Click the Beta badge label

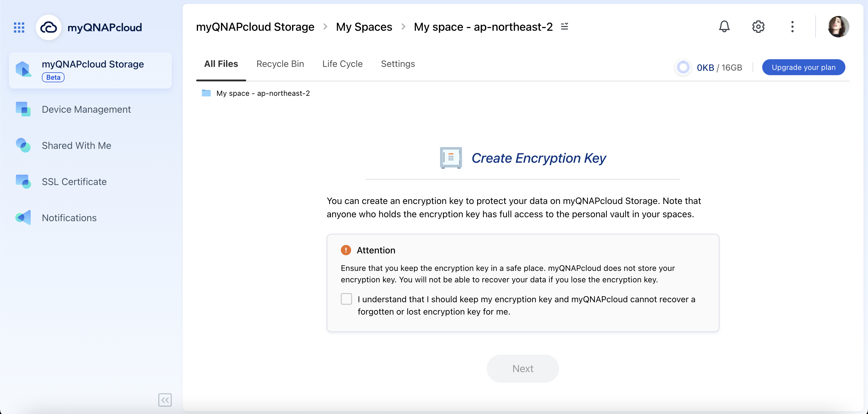point(53,77)
